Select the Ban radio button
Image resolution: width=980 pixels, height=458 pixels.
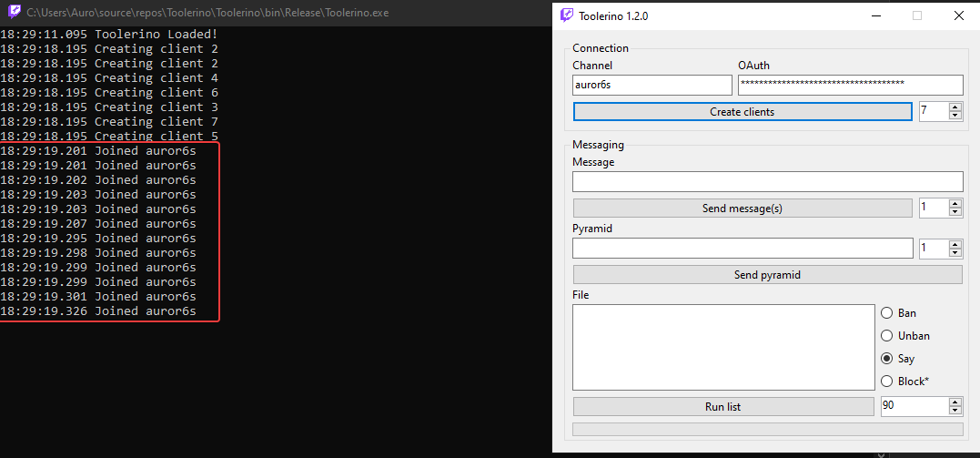[886, 313]
